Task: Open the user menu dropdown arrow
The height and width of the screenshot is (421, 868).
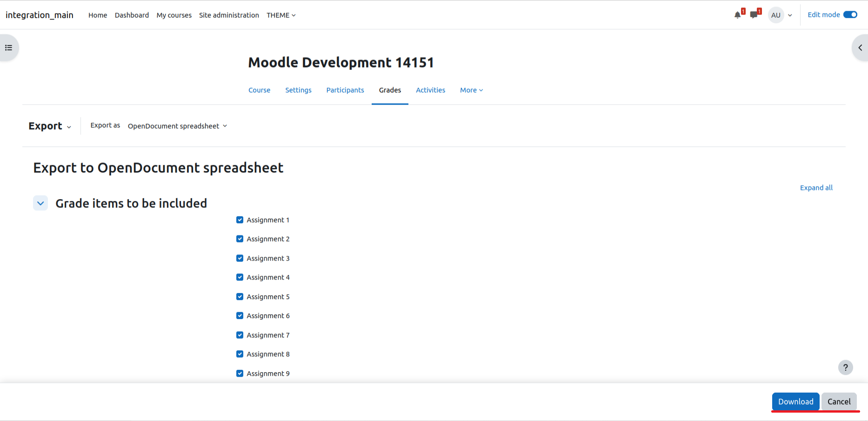Action: 790,15
